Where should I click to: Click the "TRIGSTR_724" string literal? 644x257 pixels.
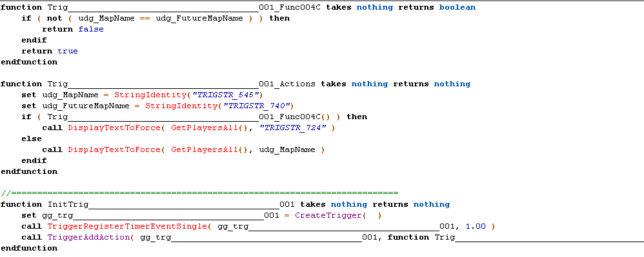(x=292, y=128)
